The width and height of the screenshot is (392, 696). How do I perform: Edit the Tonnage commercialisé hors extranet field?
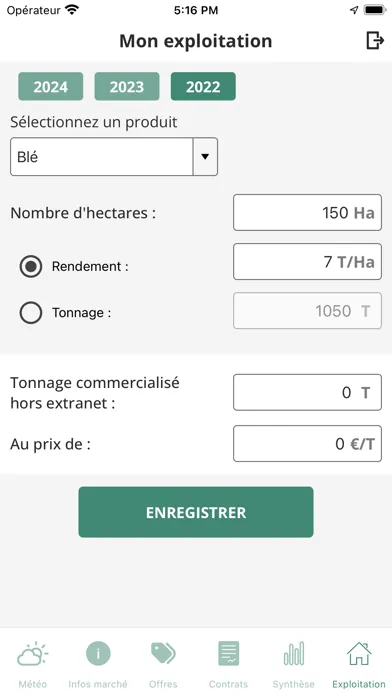pos(307,392)
